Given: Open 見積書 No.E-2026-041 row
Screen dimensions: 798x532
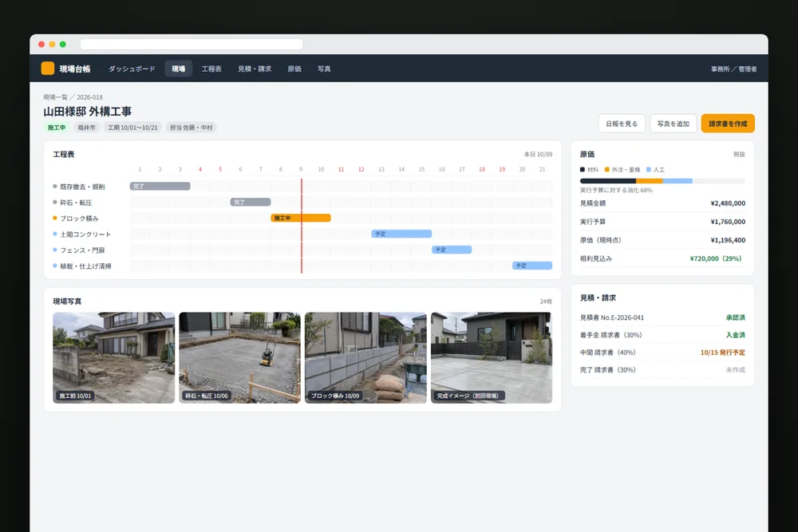Looking at the screenshot, I should point(662,317).
